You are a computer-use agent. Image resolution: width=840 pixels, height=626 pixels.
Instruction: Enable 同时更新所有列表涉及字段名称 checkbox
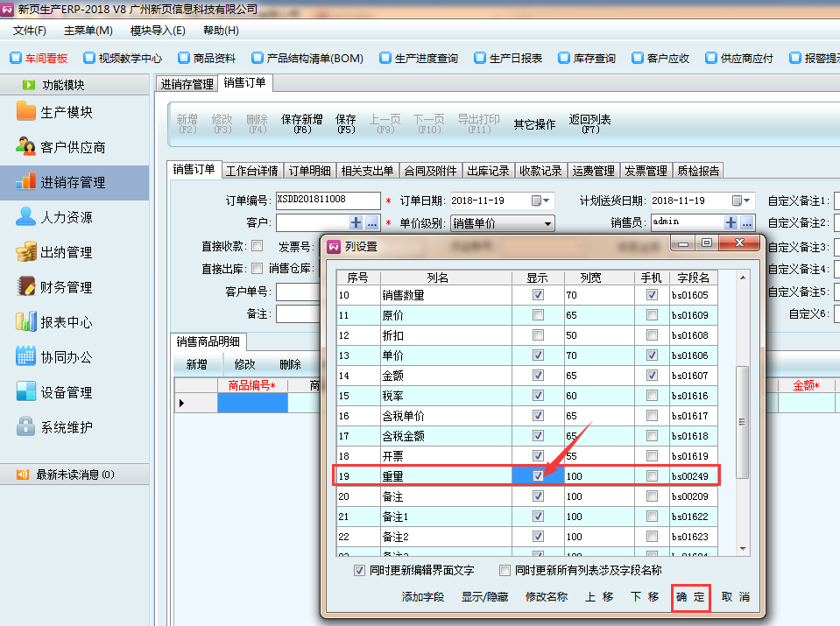tap(505, 571)
